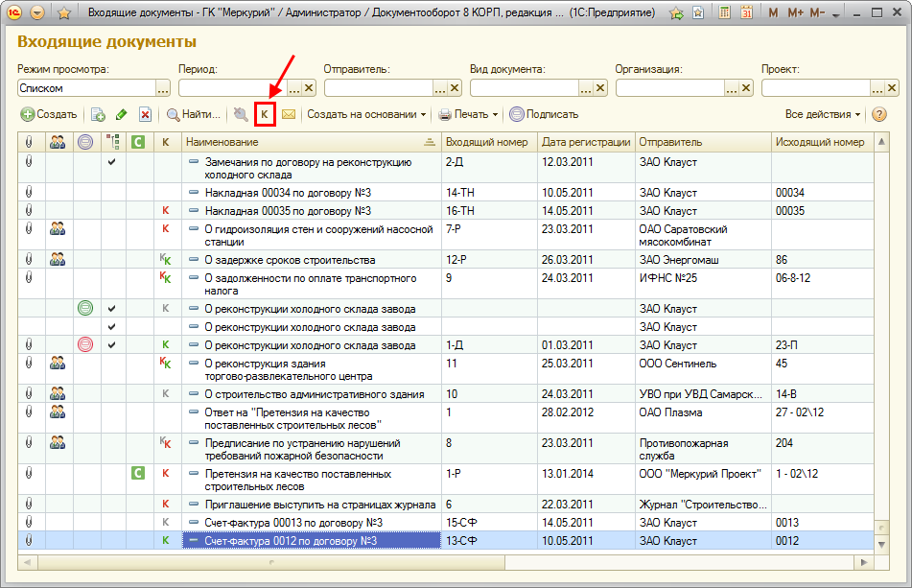Clear the Период filter with X button
Viewport: 912px width, 588px height.
pyautogui.click(x=309, y=87)
